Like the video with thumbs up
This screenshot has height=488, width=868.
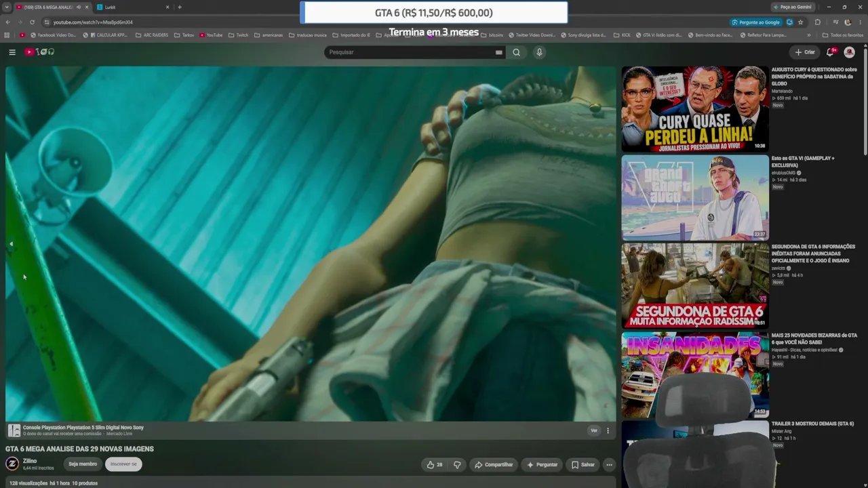click(435, 465)
